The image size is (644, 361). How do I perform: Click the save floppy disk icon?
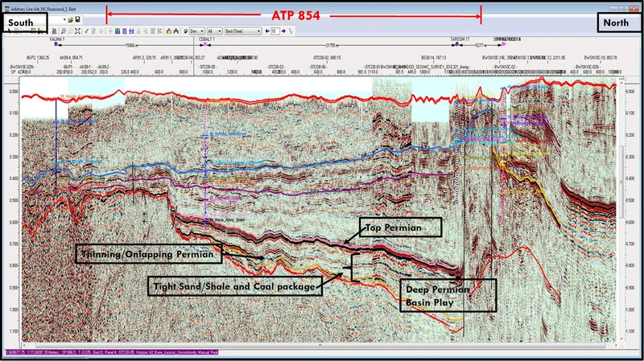coord(77,19)
